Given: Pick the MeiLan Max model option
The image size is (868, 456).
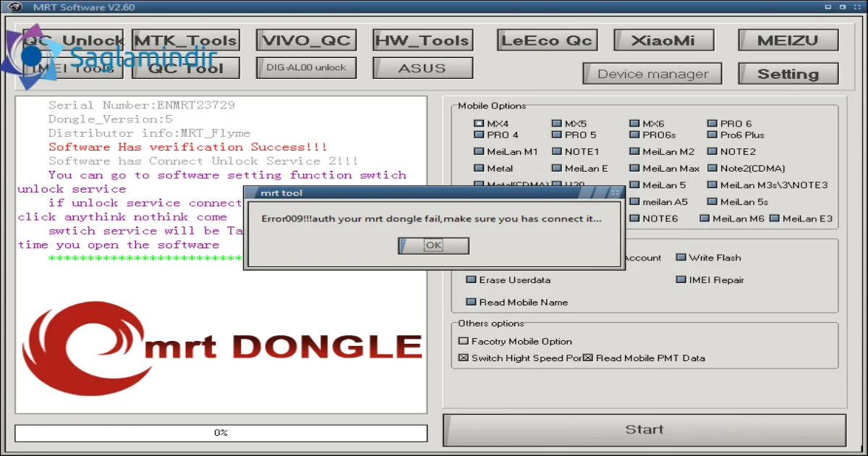Looking at the screenshot, I should tap(665, 168).
